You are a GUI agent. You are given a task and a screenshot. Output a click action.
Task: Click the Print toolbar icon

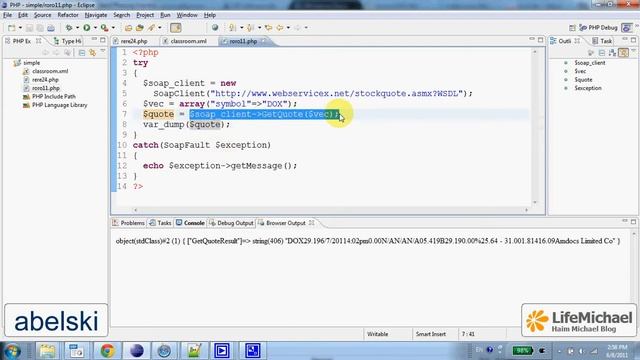click(x=51, y=28)
